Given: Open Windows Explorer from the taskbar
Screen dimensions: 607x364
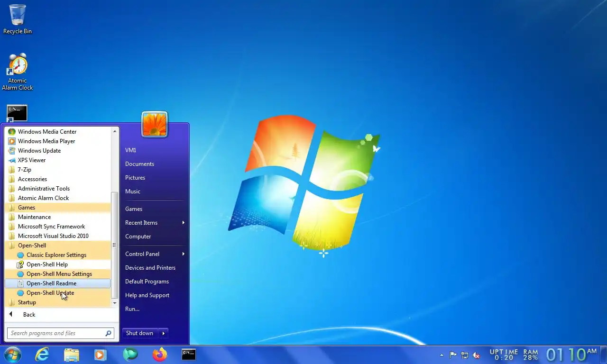Looking at the screenshot, I should 72,355.
